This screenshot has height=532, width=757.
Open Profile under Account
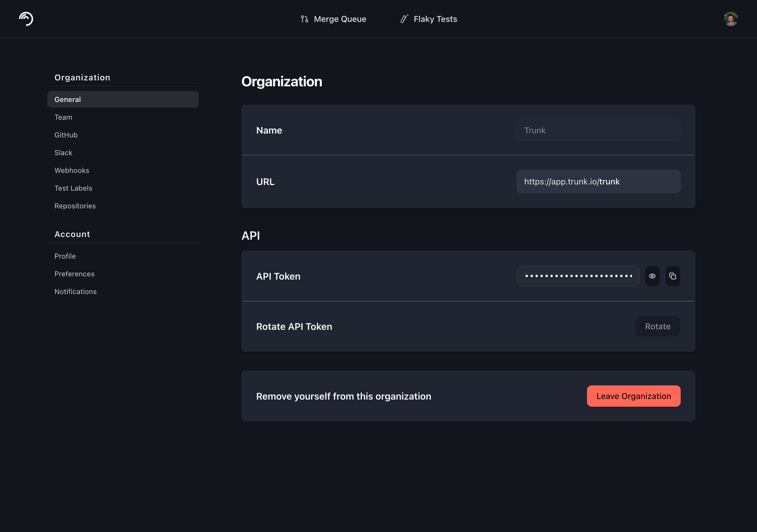click(x=123, y=256)
